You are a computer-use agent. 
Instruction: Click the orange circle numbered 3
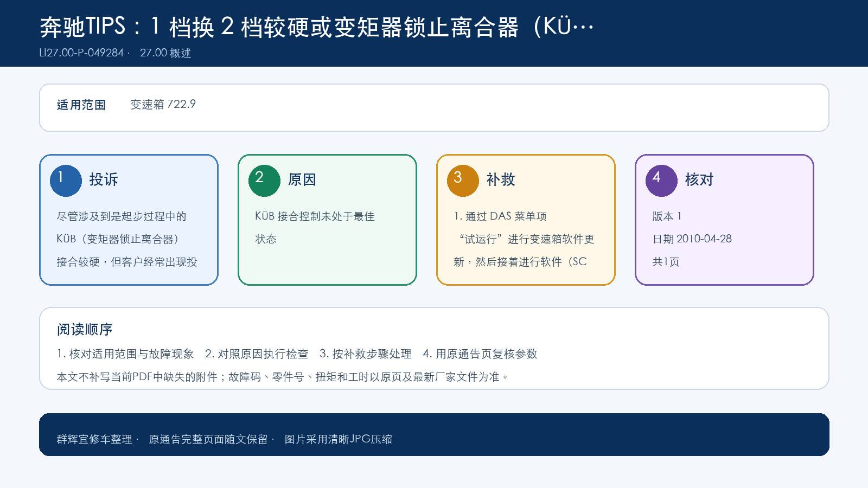point(463,181)
